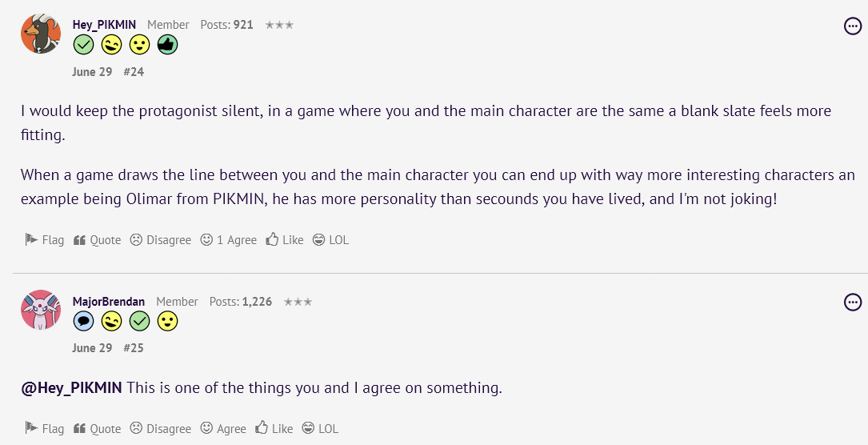Flag Hey_PIKMIN's post #24
Screen dimensions: 868x445
point(45,239)
